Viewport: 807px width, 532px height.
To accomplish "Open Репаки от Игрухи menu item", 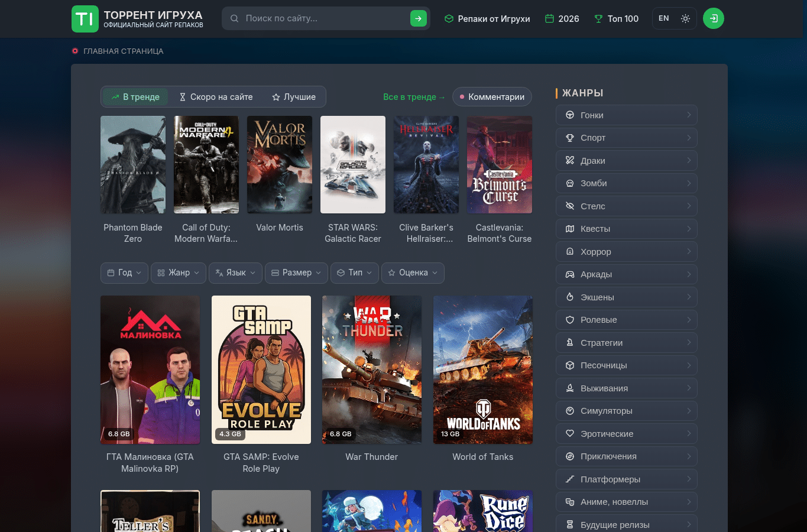I will [487, 19].
